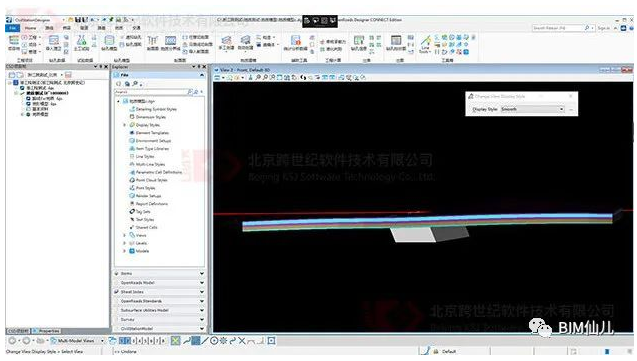Select the keypoint snap line icon

click(x=204, y=341)
